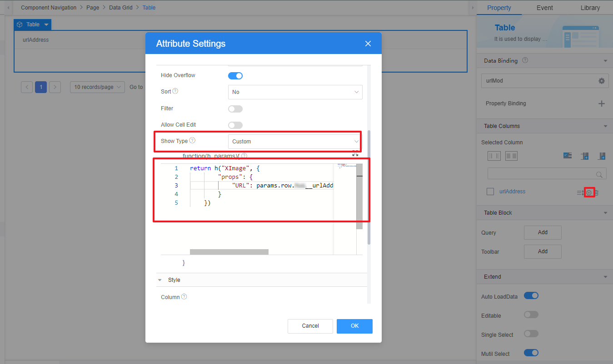Open help icon beside Show Type
613x364 pixels.
[192, 141]
